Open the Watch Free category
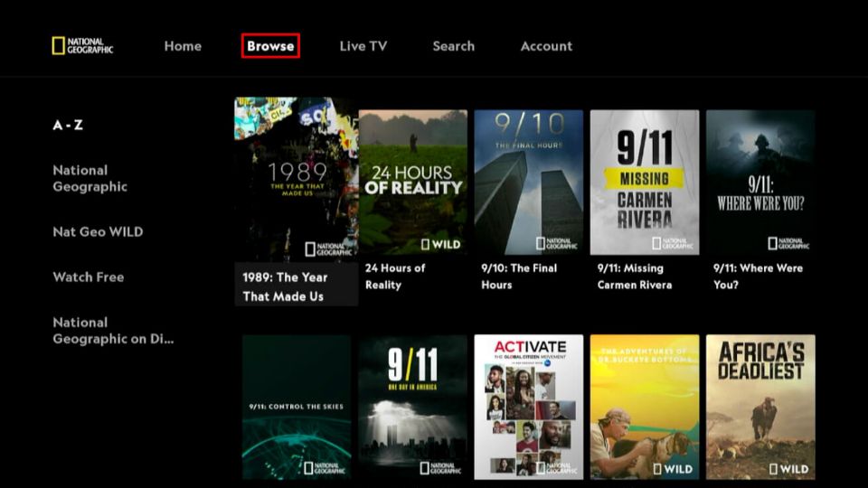The image size is (868, 488). pyautogui.click(x=89, y=277)
